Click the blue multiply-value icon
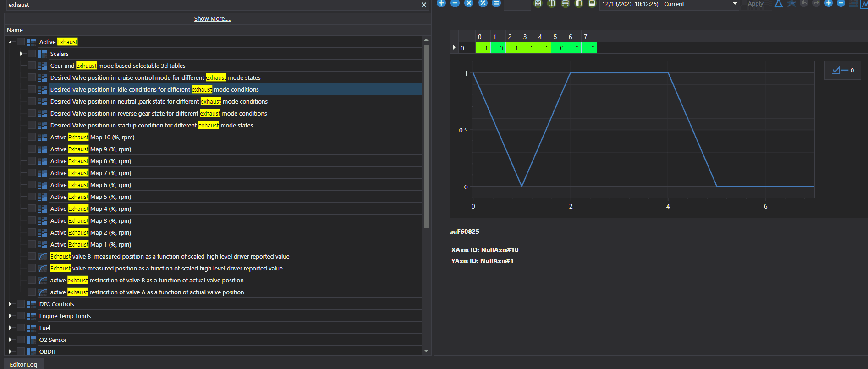Image resolution: width=868 pixels, height=369 pixels. point(469,3)
